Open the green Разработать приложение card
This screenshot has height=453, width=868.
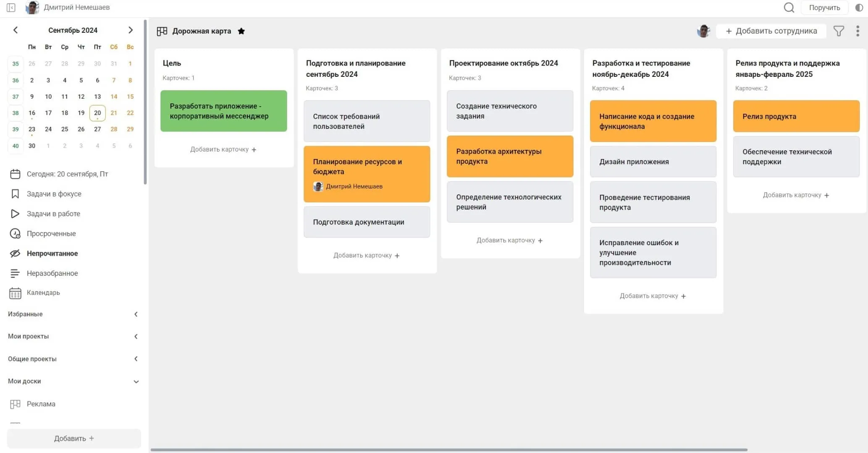(223, 111)
